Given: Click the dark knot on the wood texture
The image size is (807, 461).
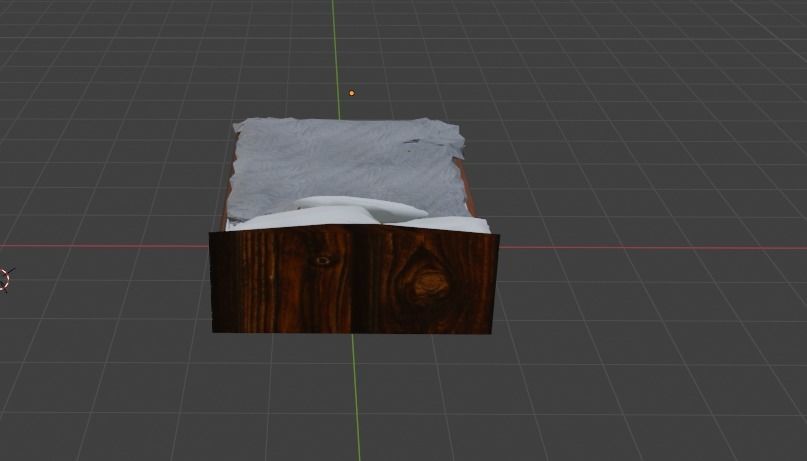Looking at the screenshot, I should 430,282.
